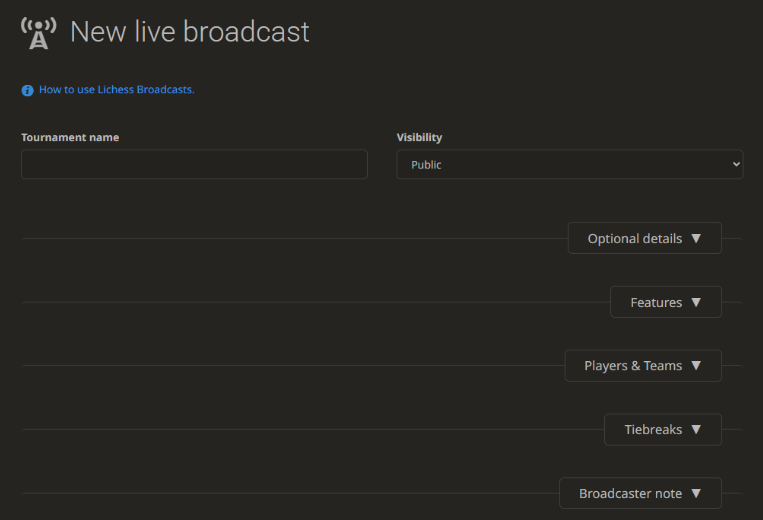This screenshot has height=520, width=763.
Task: Click the triangle arrow next to Features
Action: coord(696,303)
